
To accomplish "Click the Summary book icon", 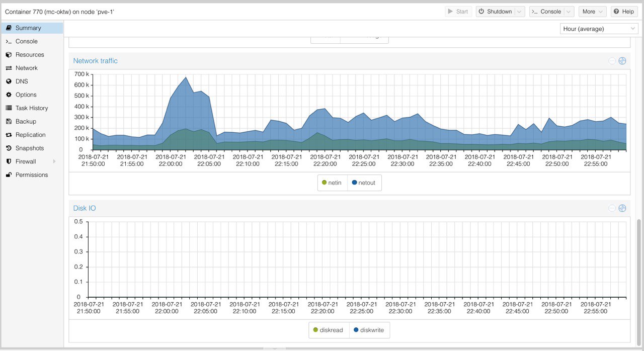I will [x=9, y=28].
